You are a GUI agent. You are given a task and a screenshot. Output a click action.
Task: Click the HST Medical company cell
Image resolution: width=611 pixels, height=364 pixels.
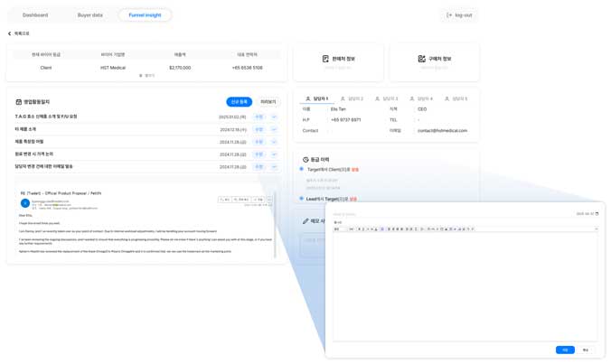coord(113,68)
